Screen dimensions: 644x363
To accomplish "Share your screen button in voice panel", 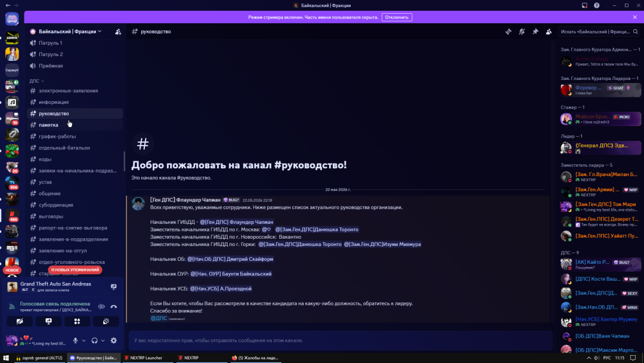I will (x=48, y=321).
